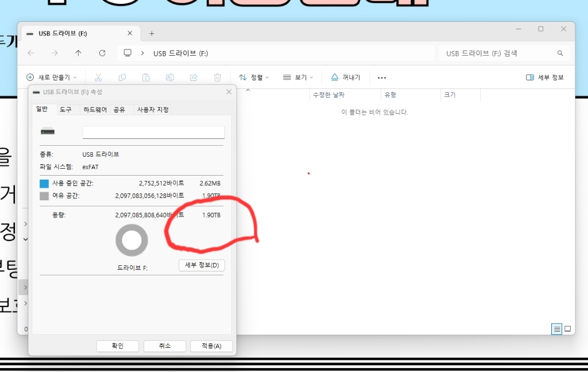The width and height of the screenshot is (588, 372).
Task: Select the 사용자 지정 tab
Action: pos(153,110)
